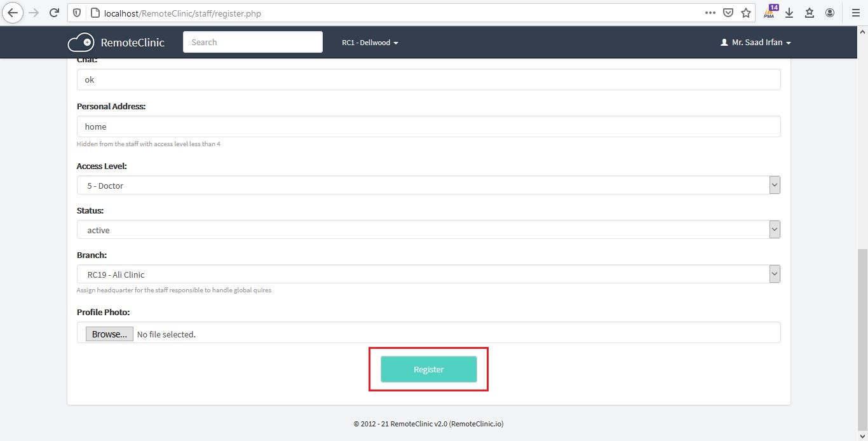The image size is (868, 441).
Task: Open the bookmarks library icon
Action: click(x=810, y=13)
